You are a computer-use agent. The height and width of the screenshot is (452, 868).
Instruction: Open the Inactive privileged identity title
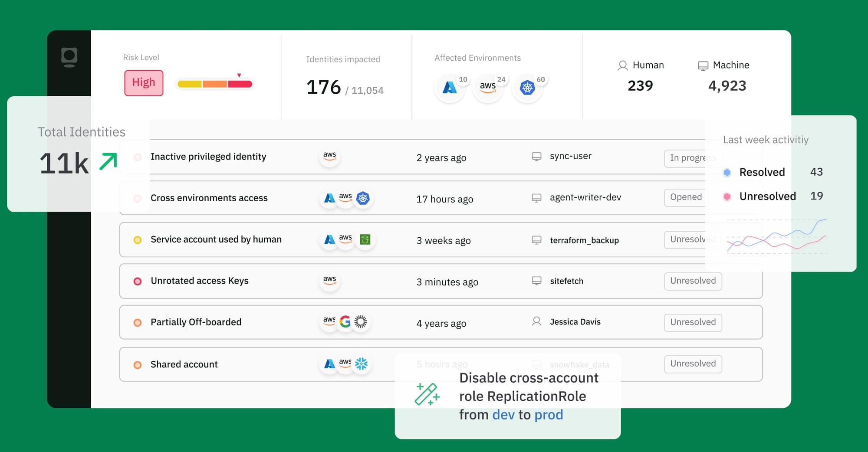[208, 157]
